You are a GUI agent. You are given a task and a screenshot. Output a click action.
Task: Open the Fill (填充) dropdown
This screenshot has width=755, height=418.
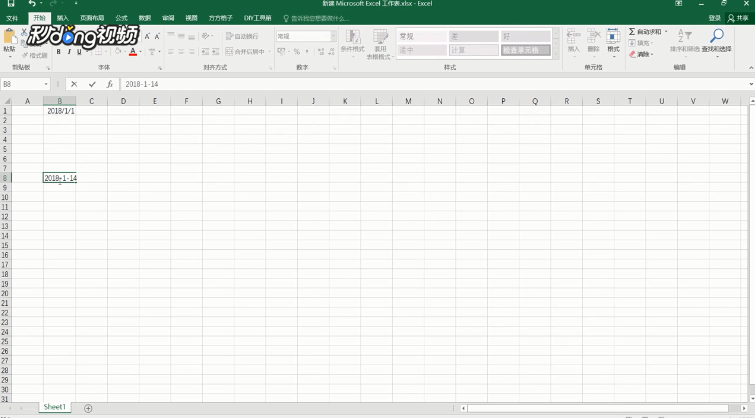point(641,43)
